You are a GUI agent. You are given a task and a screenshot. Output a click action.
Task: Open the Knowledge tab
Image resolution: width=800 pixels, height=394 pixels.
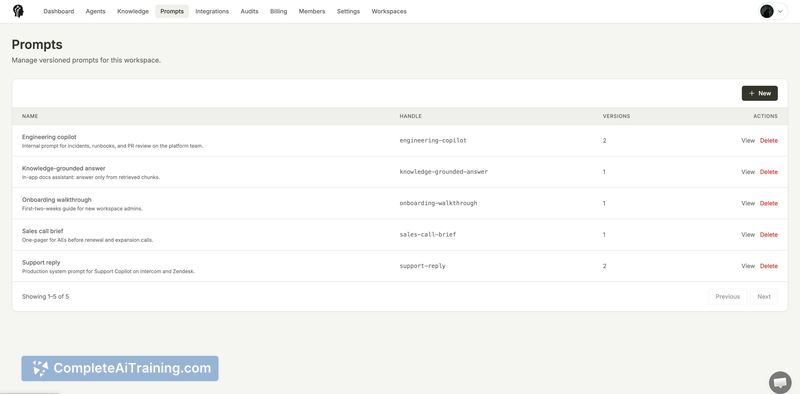pyautogui.click(x=133, y=11)
